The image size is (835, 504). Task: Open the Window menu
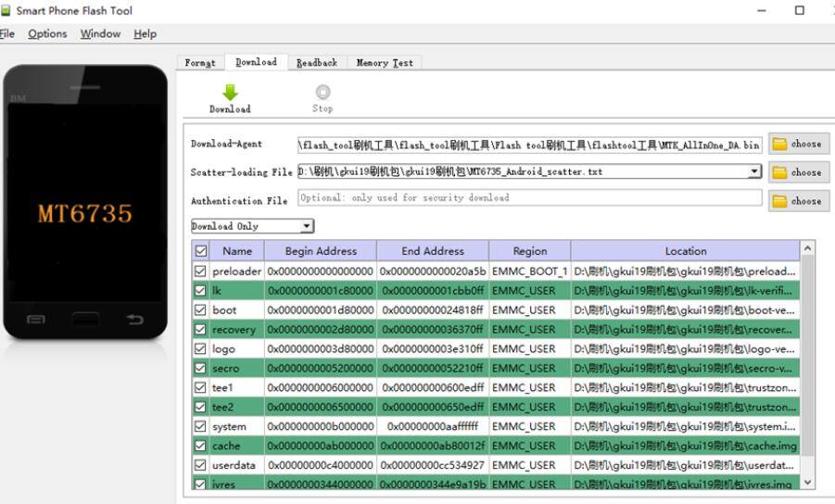tap(100, 33)
